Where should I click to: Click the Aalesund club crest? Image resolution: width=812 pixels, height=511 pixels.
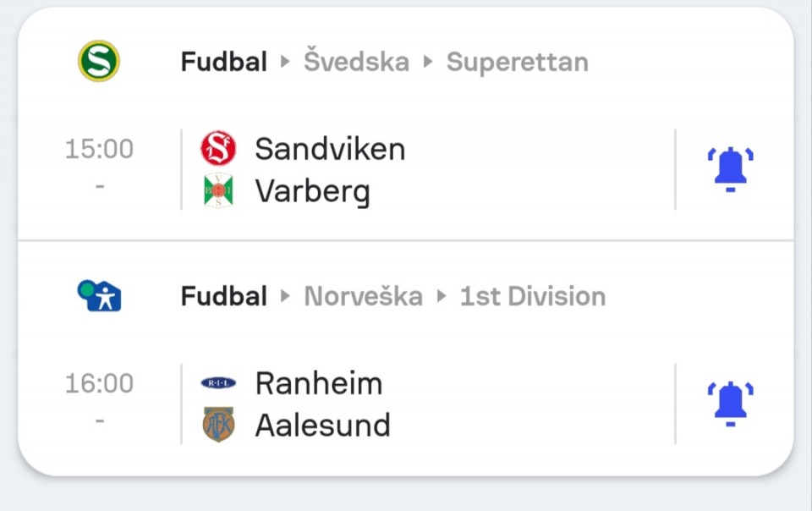[x=218, y=425]
